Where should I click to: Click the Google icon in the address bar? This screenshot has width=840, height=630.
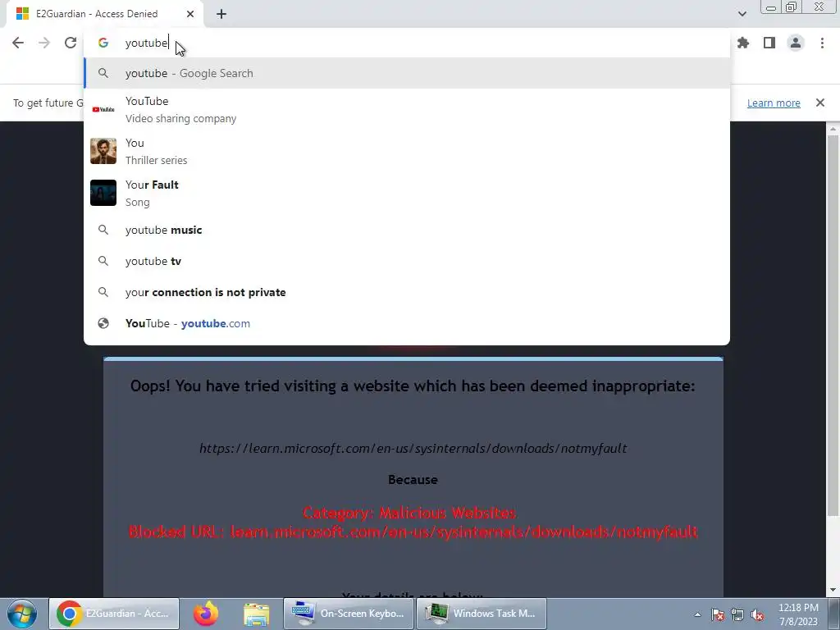[103, 43]
